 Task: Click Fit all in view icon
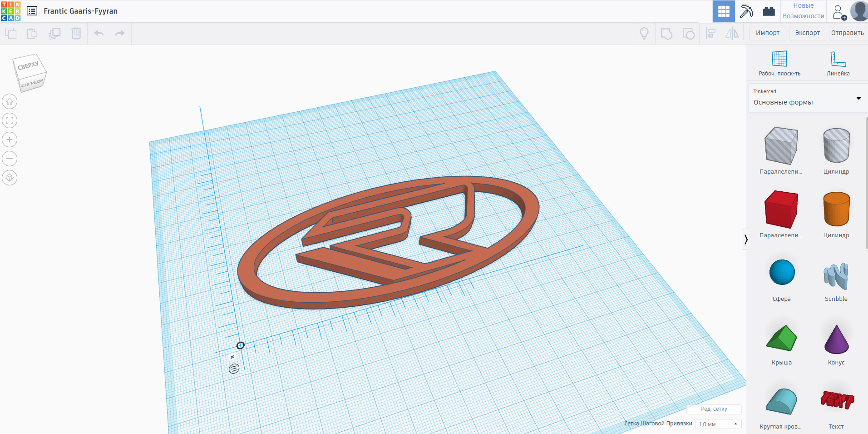[x=10, y=120]
